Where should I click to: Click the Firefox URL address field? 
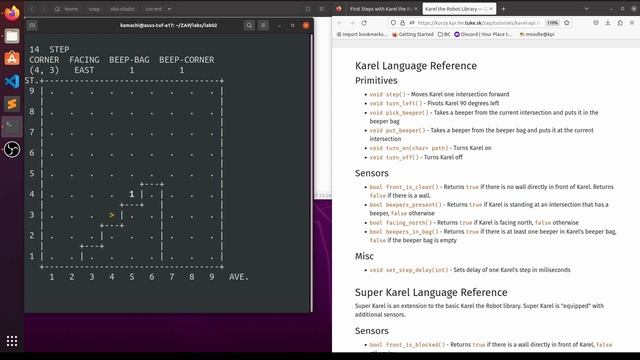pos(479,23)
